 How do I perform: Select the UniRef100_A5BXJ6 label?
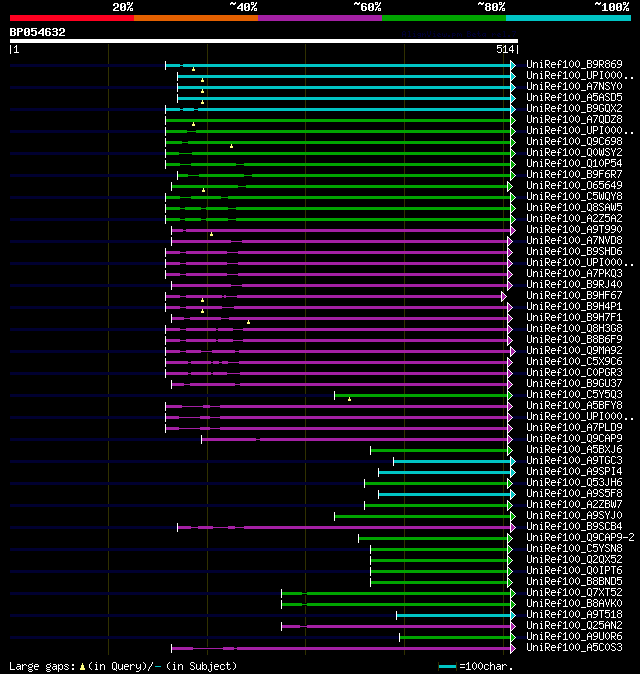coord(574,450)
